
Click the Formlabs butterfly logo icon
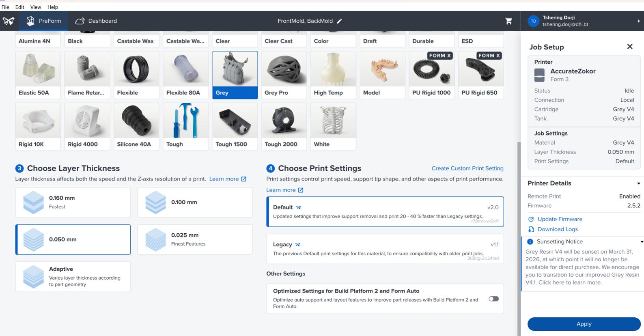tap(9, 21)
